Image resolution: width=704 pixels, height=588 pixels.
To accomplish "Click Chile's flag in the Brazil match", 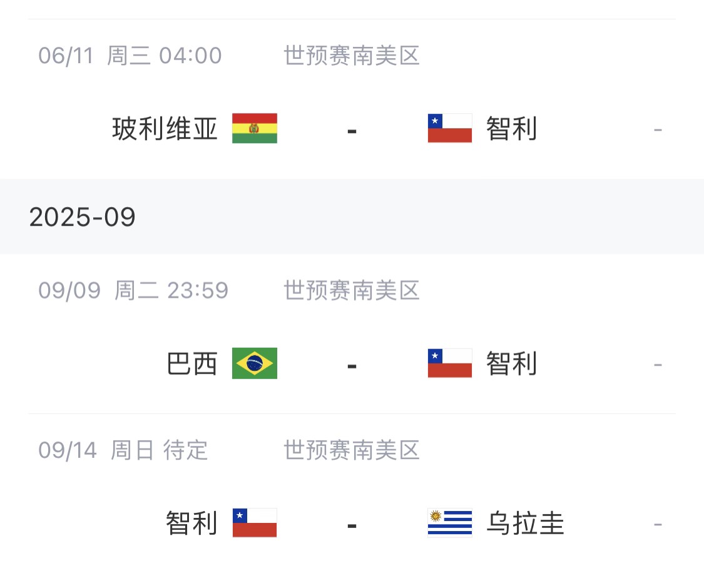I will [449, 363].
